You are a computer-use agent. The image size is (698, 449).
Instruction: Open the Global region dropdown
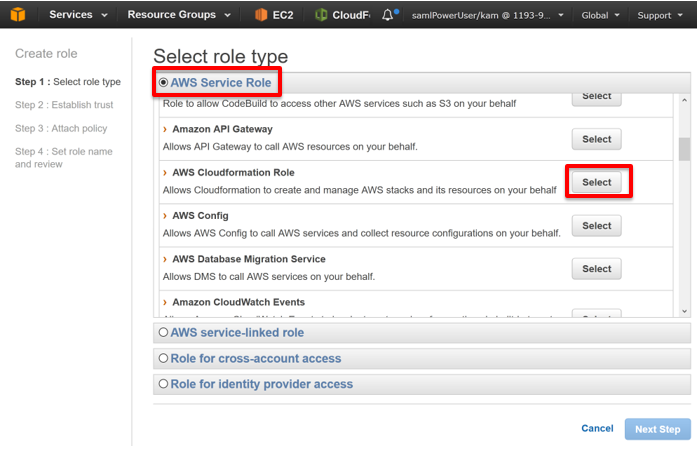click(600, 15)
